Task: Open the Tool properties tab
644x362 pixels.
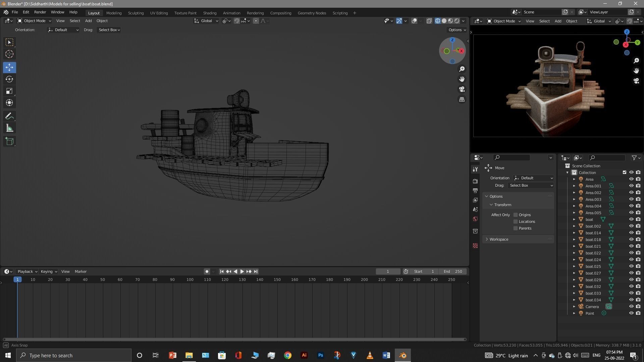Action: coord(475,169)
